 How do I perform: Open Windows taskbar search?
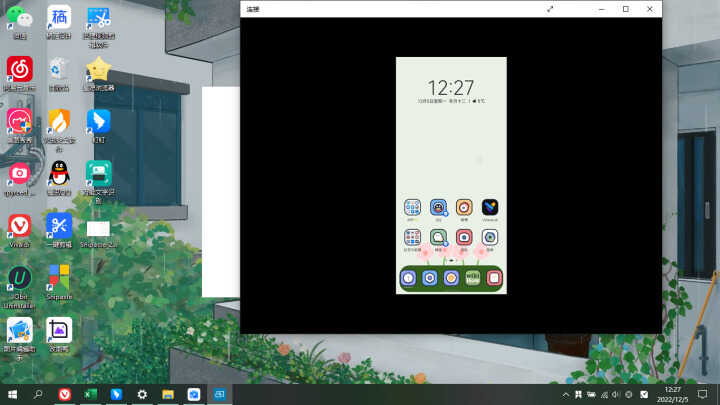pos(39,394)
